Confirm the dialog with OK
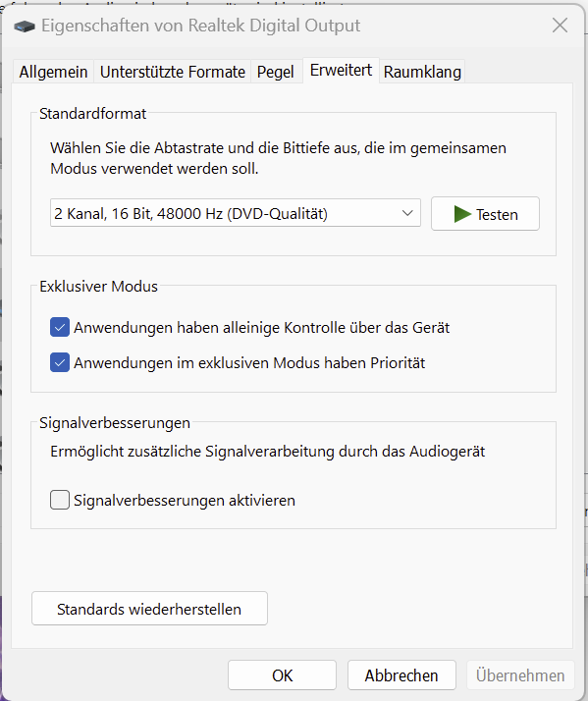This screenshot has height=701, width=588. pyautogui.click(x=282, y=675)
